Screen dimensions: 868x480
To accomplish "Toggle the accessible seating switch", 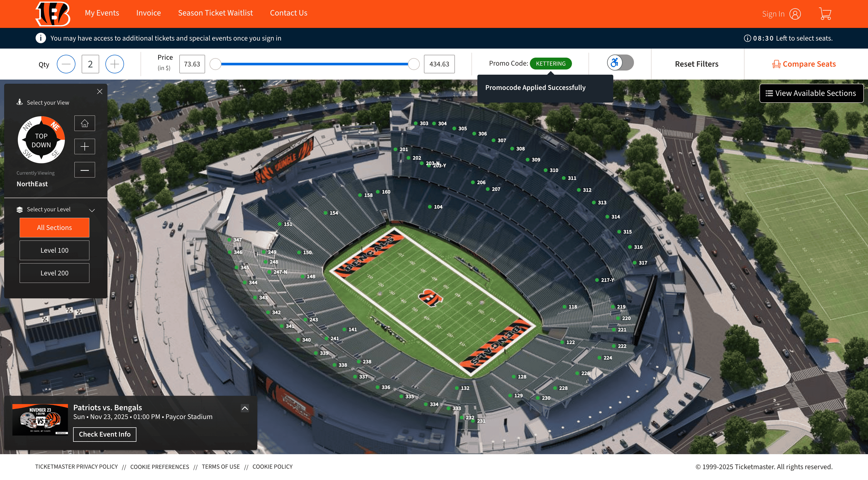I will pyautogui.click(x=620, y=63).
